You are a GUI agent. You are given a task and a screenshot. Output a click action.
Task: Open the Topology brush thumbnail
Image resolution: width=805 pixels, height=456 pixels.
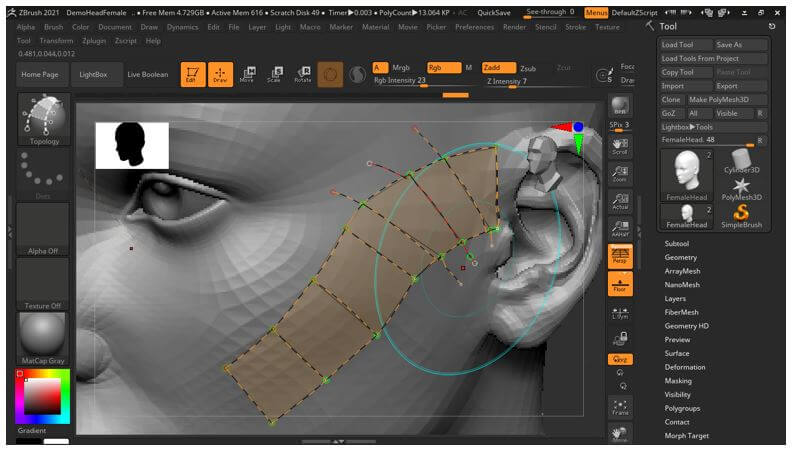[x=45, y=121]
